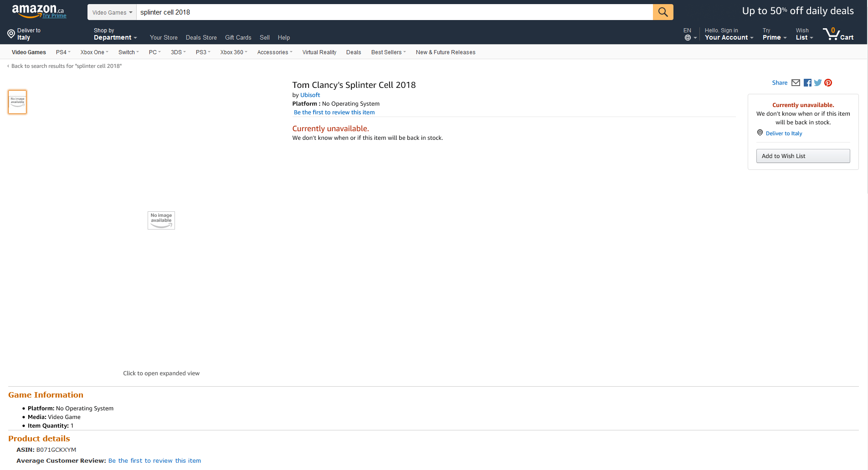Open the PS4 category submenu
The image size is (868, 470).
click(x=63, y=52)
